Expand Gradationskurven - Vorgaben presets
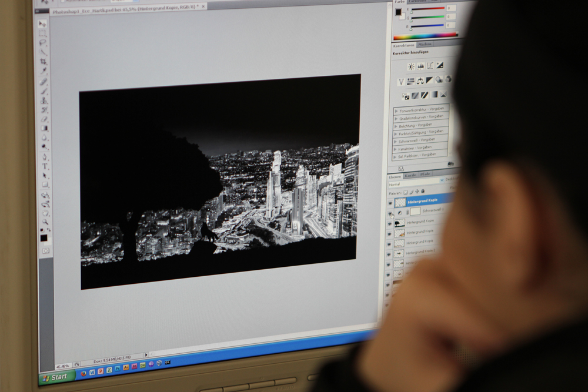This screenshot has width=588, height=392. 396,119
